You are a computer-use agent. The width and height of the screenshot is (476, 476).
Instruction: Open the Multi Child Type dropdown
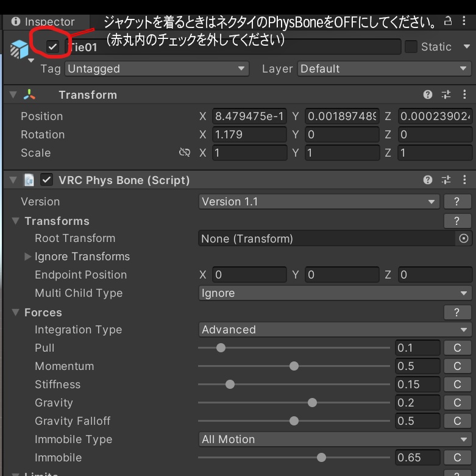coord(335,293)
